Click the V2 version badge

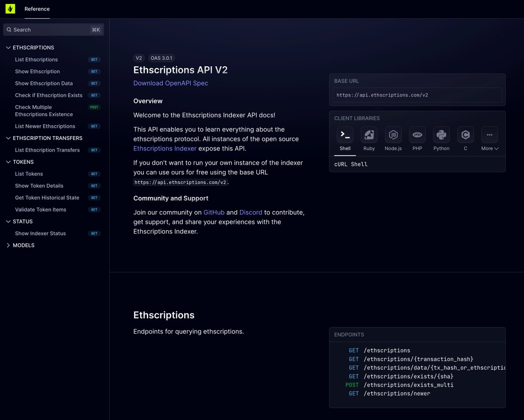pyautogui.click(x=139, y=58)
